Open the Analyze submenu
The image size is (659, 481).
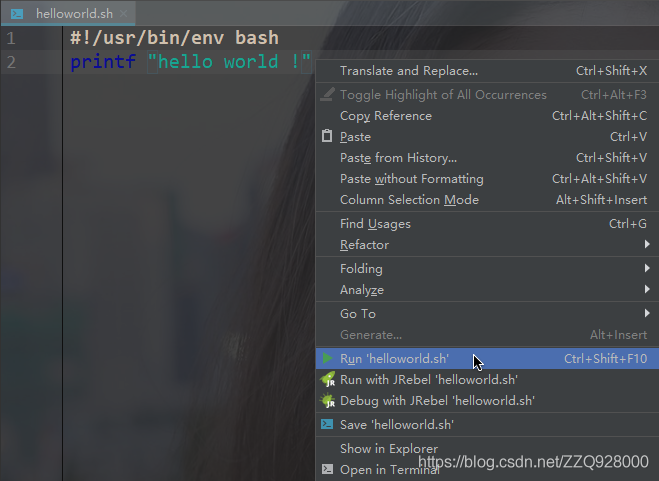pos(362,290)
